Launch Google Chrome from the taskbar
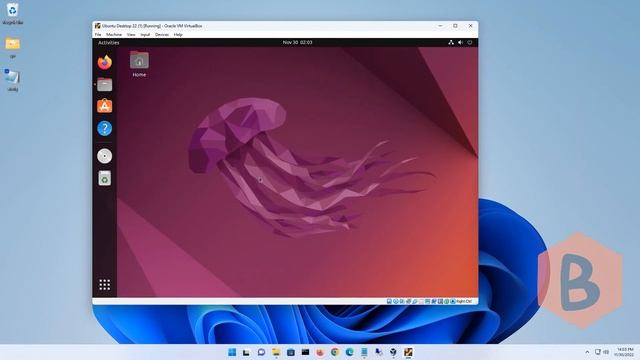This screenshot has width=640, height=360. tap(335, 352)
